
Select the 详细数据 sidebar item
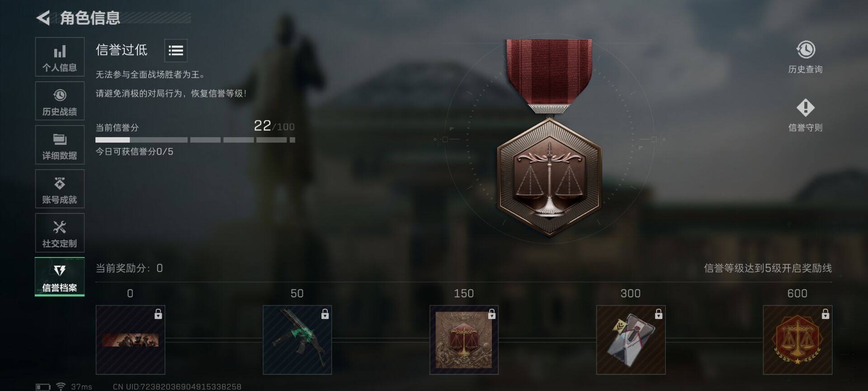point(60,145)
